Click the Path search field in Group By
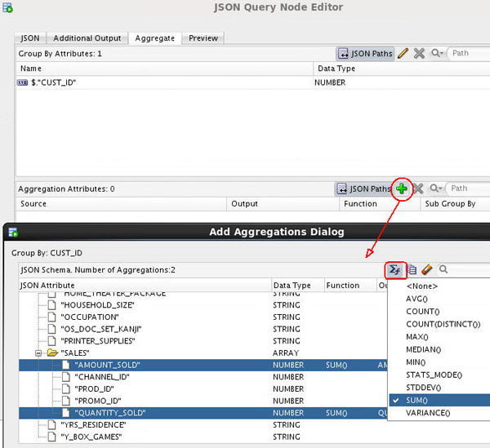Viewport: 490px width, 448px height. tap(468, 53)
